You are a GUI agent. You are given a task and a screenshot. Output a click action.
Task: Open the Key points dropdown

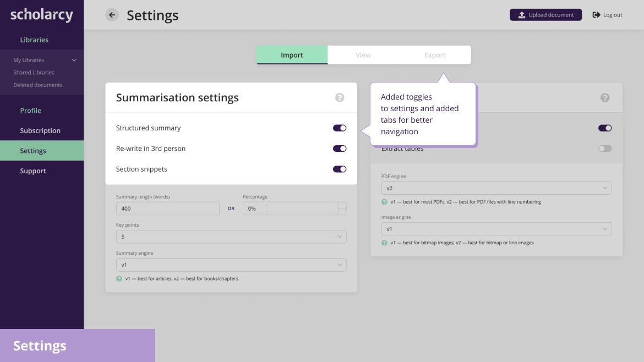pos(231,237)
